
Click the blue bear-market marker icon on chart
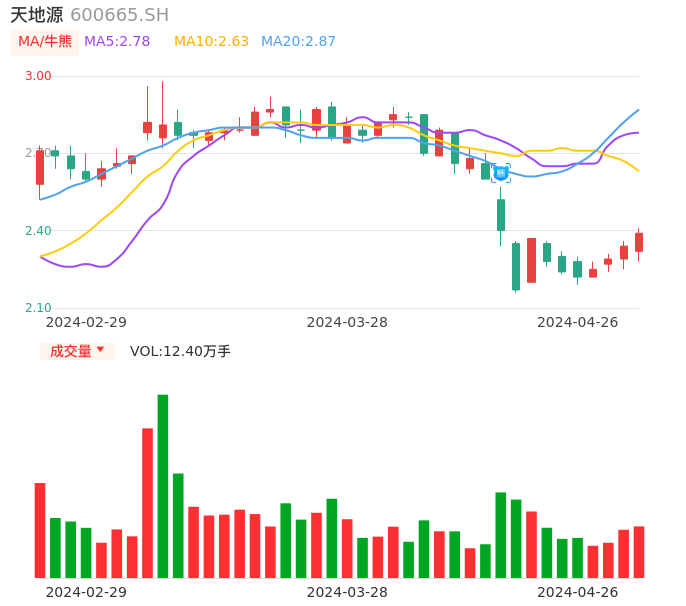[x=500, y=173]
